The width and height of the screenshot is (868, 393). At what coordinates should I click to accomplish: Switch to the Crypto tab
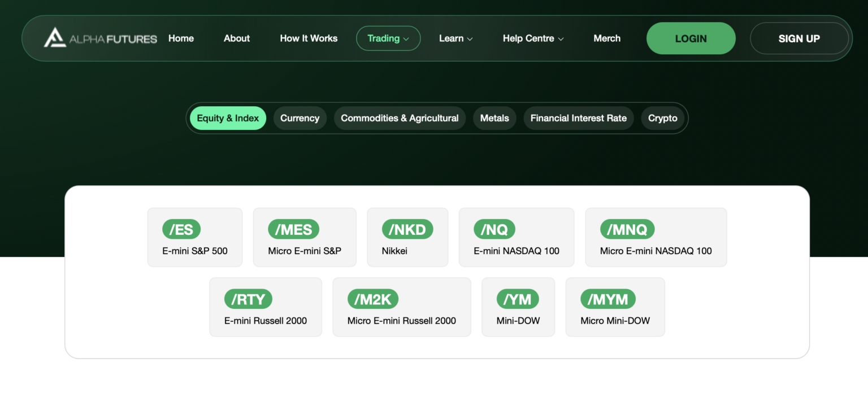pos(663,118)
